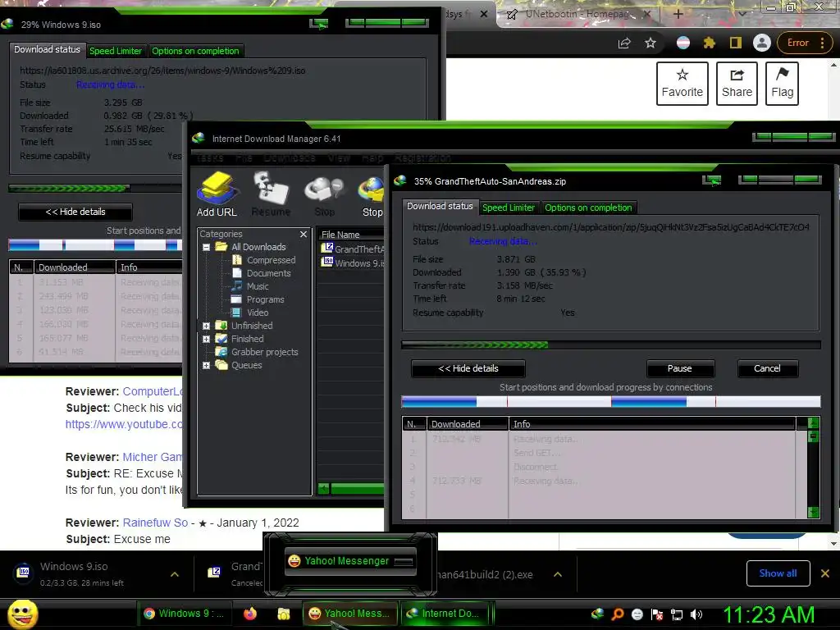840x630 pixels.
Task: Open Windows 9.iso download item options chevron
Action: (175, 574)
